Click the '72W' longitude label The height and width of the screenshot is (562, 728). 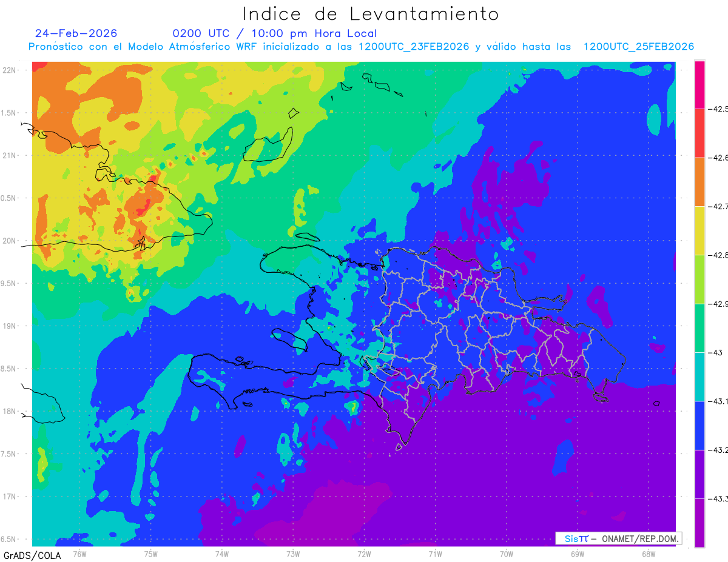364,554
